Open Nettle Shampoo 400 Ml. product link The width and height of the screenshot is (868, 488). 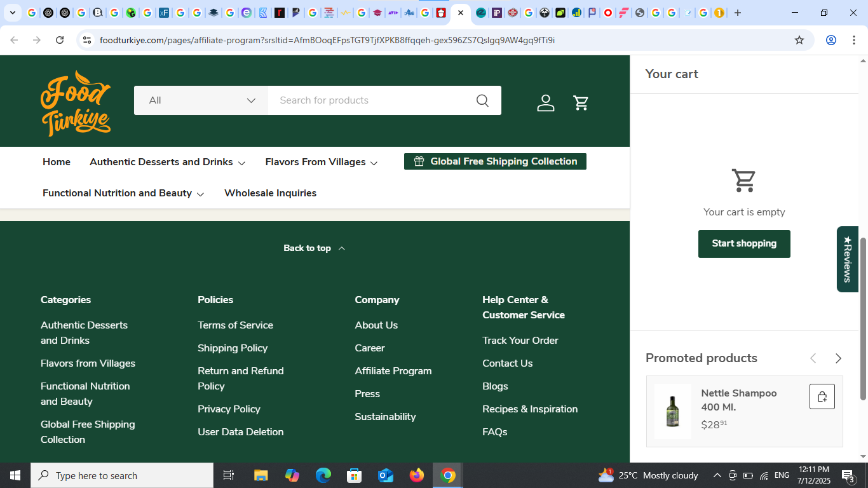click(x=738, y=400)
